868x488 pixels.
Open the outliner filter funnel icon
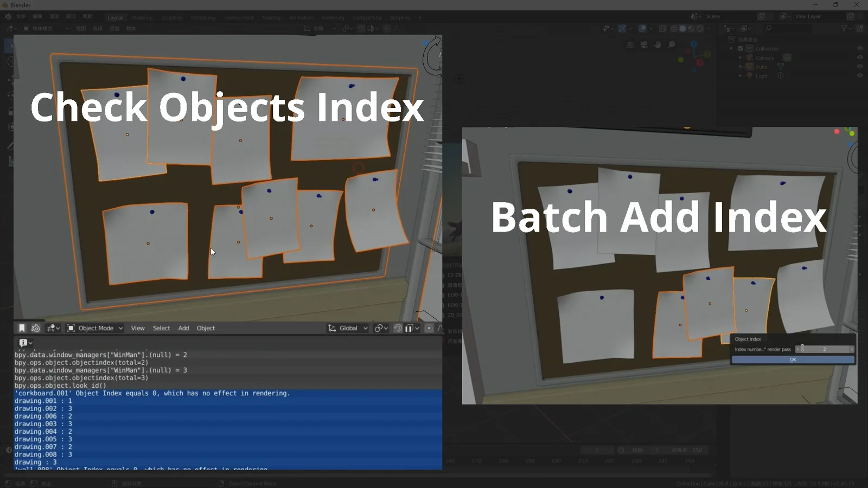844,28
